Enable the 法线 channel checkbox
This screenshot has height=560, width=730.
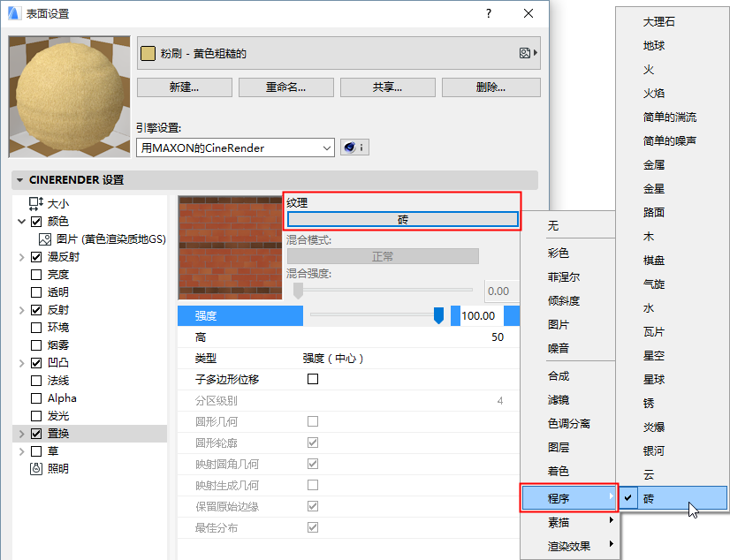(36, 381)
